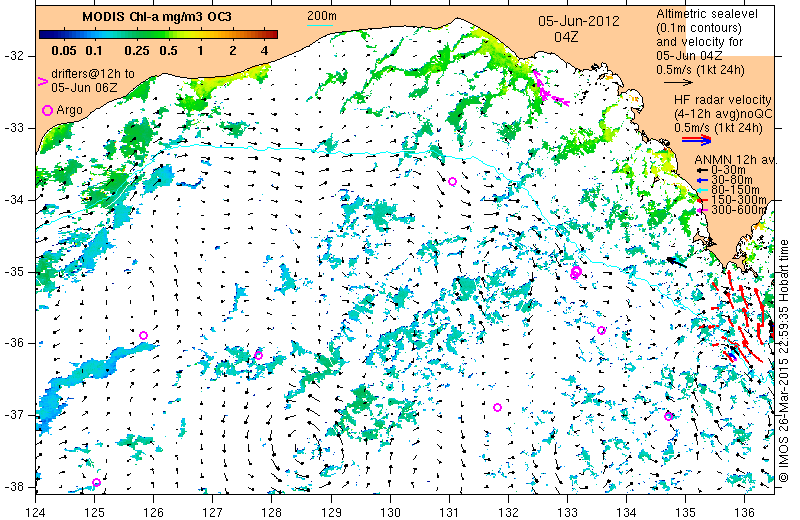Viewport: 800px width, 520px height.
Task: Click the '(0.1m contours)' text
Action: (x=698, y=28)
